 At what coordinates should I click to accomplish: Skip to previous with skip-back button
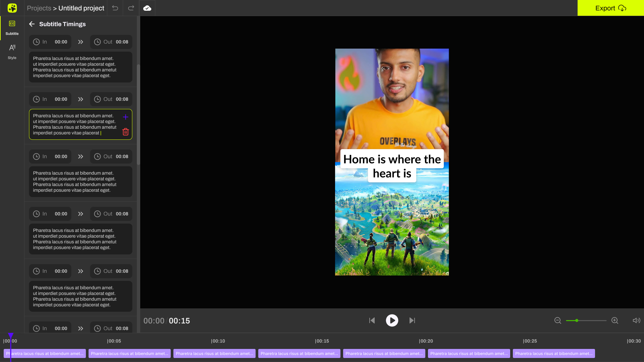point(372,320)
